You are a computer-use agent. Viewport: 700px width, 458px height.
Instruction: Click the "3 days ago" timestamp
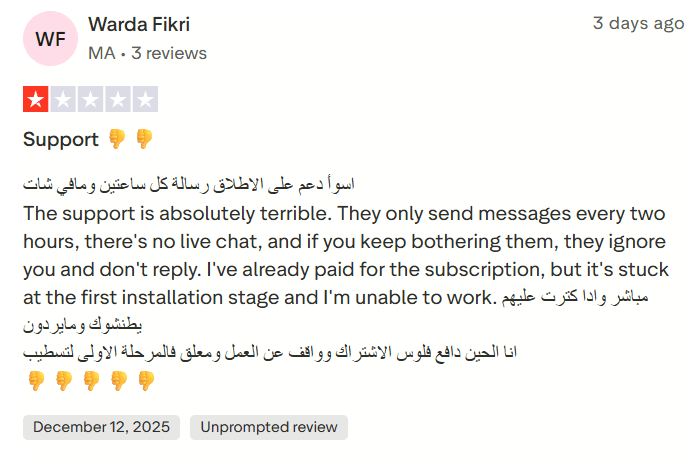[638, 23]
